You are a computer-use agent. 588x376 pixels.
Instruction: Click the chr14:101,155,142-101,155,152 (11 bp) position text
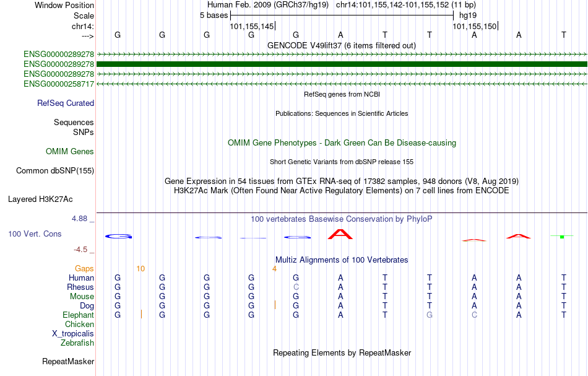[x=406, y=5]
